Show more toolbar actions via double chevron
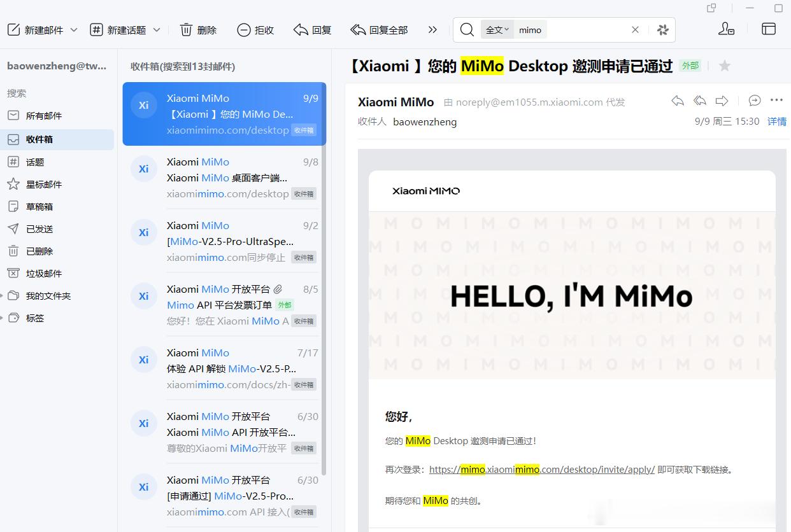 click(433, 29)
